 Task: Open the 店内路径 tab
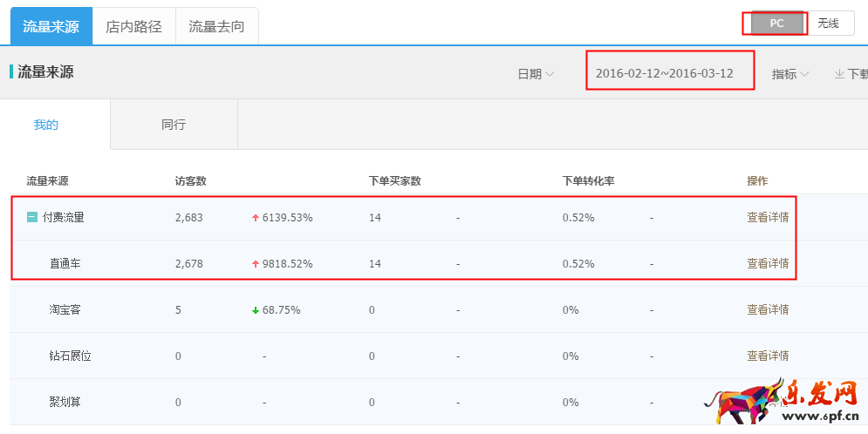tap(133, 26)
